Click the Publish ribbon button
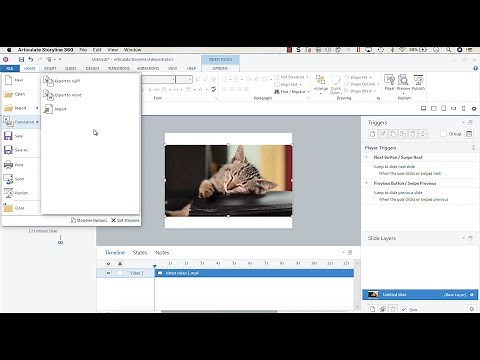 point(418,83)
